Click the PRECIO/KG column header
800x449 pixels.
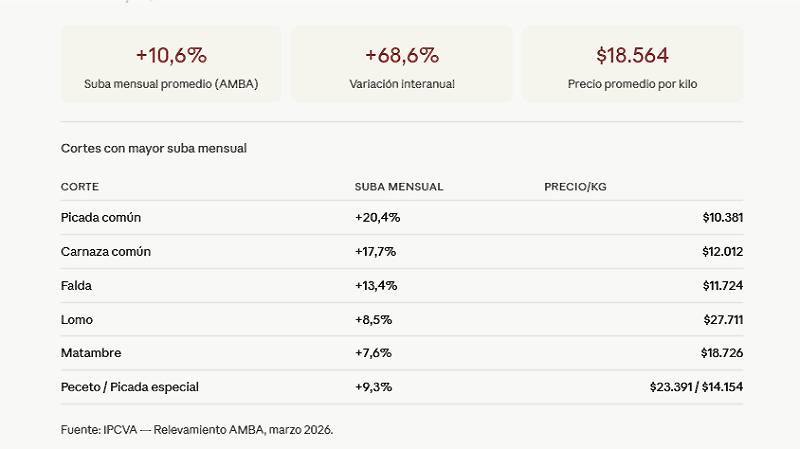pos(575,187)
